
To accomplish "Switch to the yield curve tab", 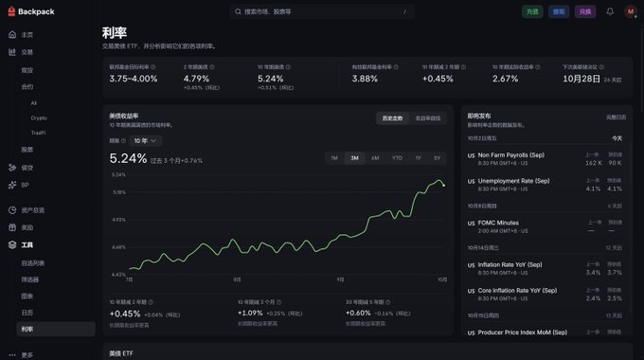I will pyautogui.click(x=428, y=118).
